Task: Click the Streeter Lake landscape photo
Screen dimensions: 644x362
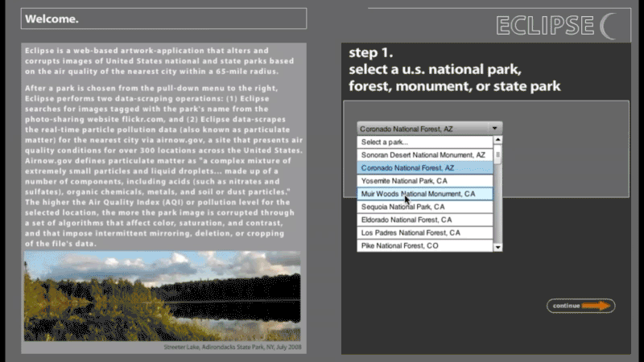Action: click(164, 295)
